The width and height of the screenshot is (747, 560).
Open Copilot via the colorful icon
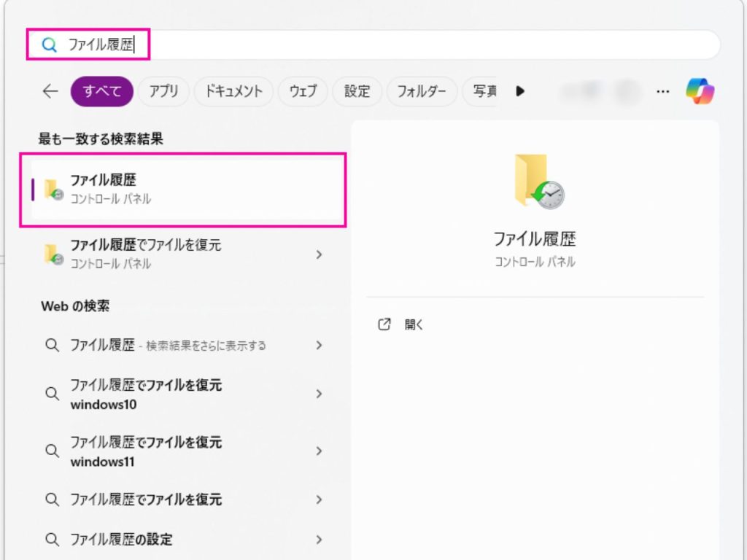click(x=700, y=91)
